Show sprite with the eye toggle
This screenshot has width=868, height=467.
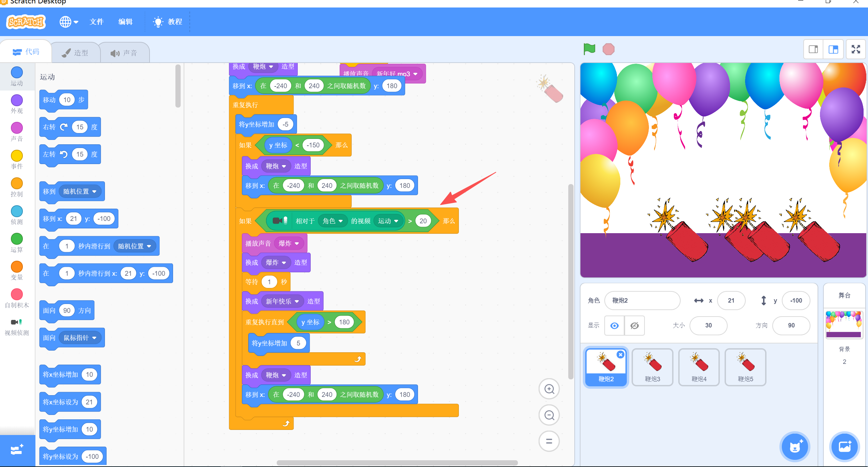point(614,326)
